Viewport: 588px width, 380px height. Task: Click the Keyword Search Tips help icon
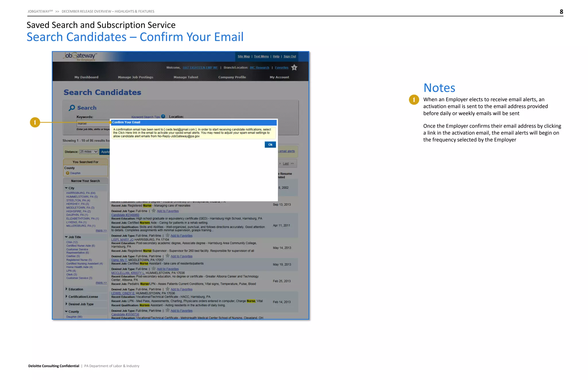pos(163,116)
